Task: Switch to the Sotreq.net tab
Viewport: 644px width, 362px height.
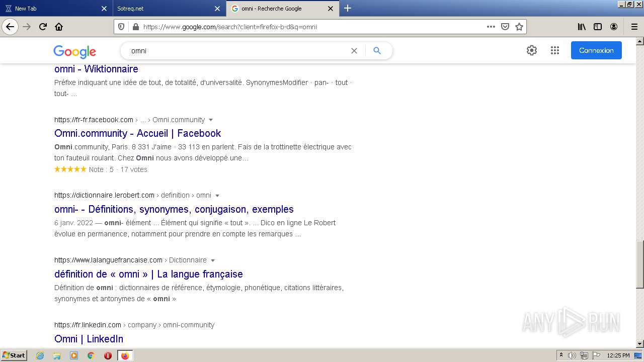Action: [x=169, y=8]
